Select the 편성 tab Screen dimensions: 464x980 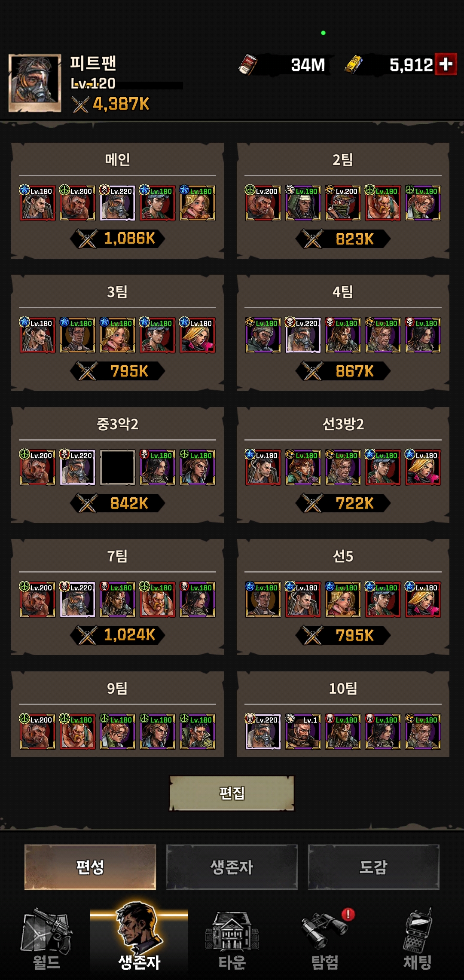point(90,867)
